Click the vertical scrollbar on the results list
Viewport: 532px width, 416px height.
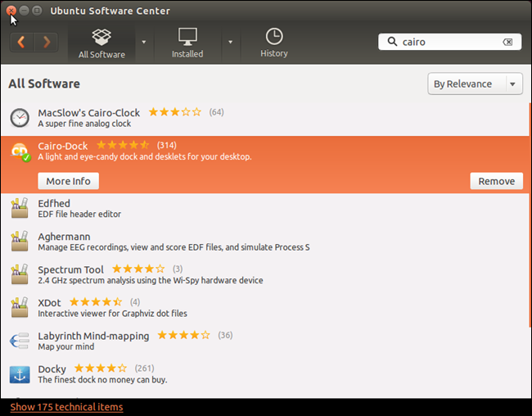pyautogui.click(x=530, y=214)
